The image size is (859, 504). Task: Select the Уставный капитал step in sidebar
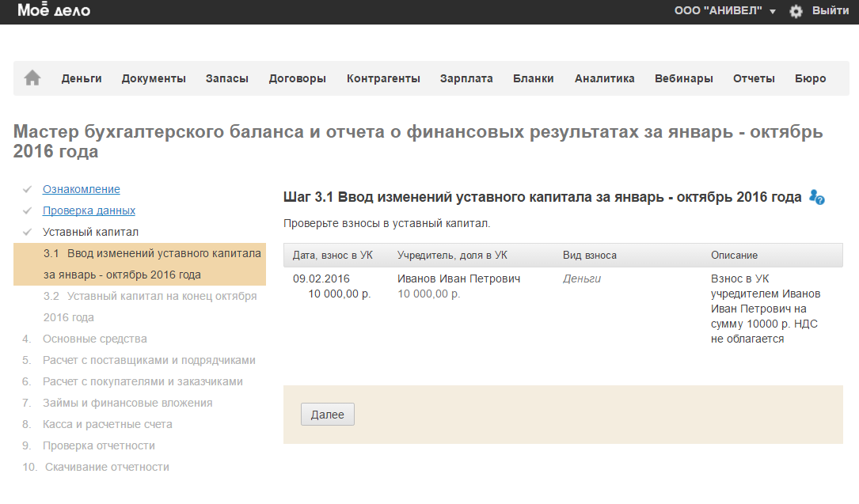(90, 232)
